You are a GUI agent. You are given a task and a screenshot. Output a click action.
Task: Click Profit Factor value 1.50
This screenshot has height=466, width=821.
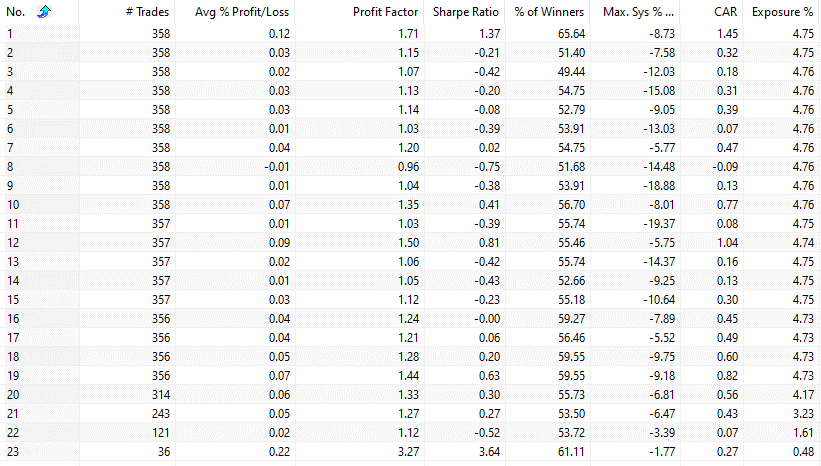click(x=408, y=242)
